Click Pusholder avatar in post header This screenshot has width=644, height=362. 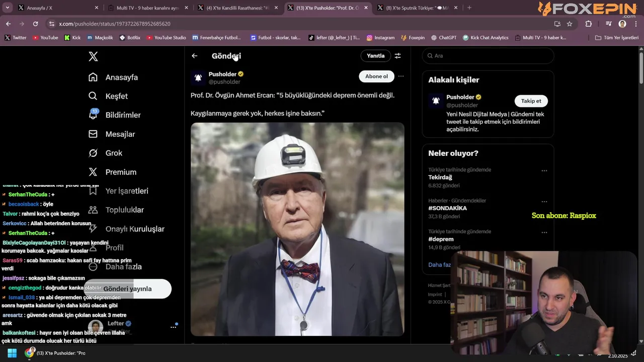(198, 78)
